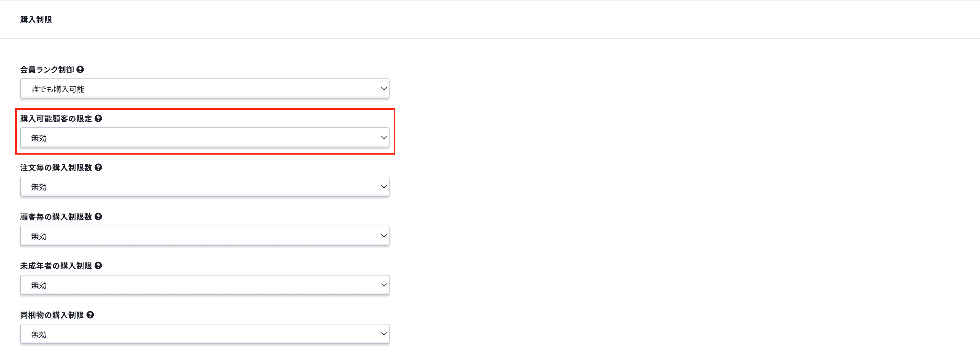Open help tooltip for 注文毎の購入制限数
The width and height of the screenshot is (980, 352).
tap(98, 168)
